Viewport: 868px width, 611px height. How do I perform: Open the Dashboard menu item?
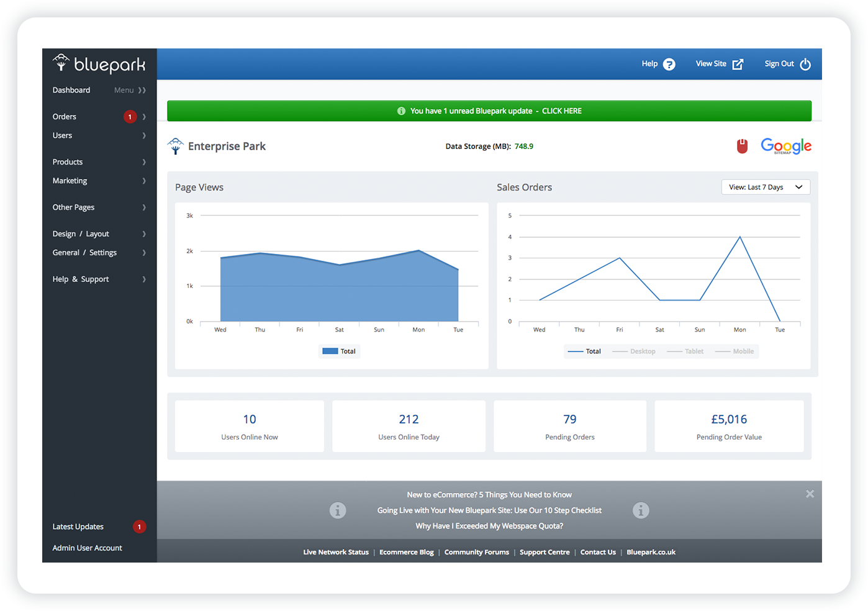coord(71,90)
